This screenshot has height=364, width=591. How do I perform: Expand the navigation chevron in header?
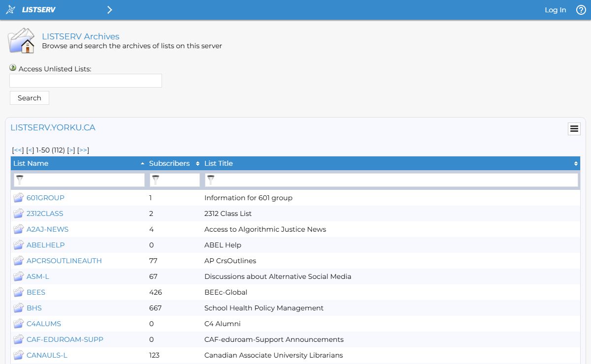(109, 10)
